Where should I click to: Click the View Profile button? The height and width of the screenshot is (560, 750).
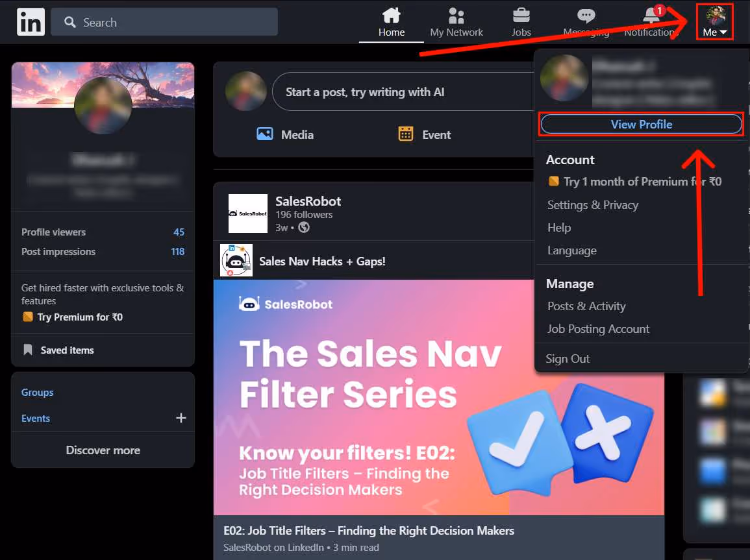tap(640, 124)
